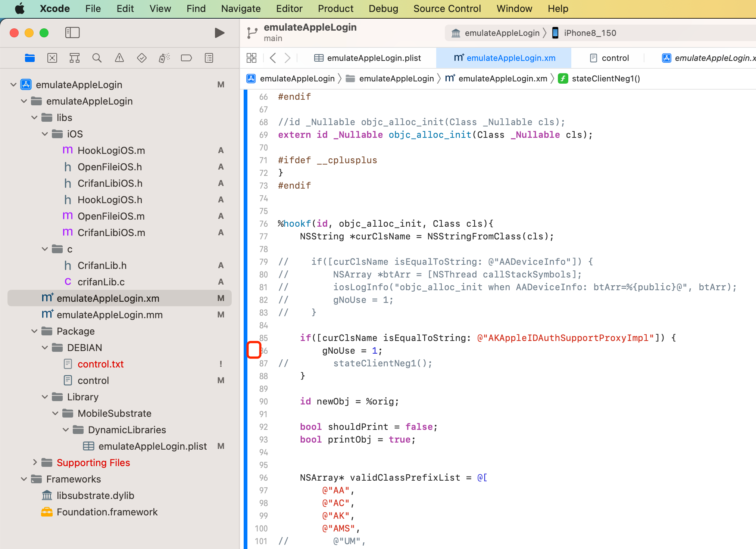
Task: Choose the iPhone8_150 run destination
Action: click(584, 33)
